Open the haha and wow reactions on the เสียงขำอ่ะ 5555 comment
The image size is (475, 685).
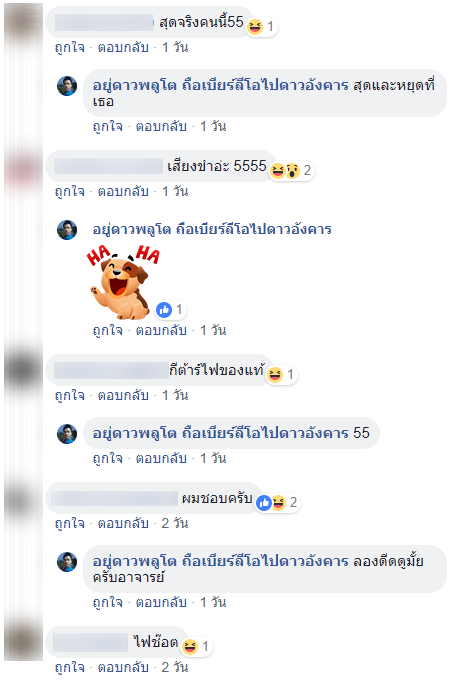point(291,170)
